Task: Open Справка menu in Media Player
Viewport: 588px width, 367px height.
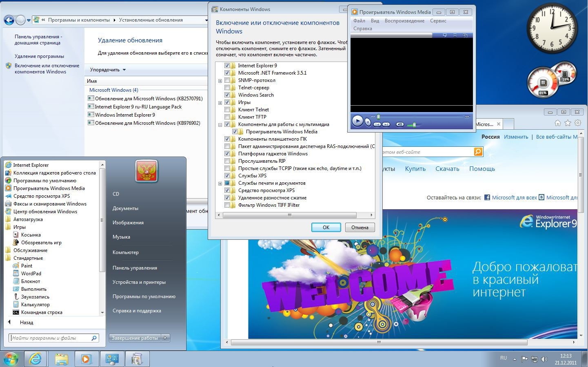Action: [x=362, y=28]
